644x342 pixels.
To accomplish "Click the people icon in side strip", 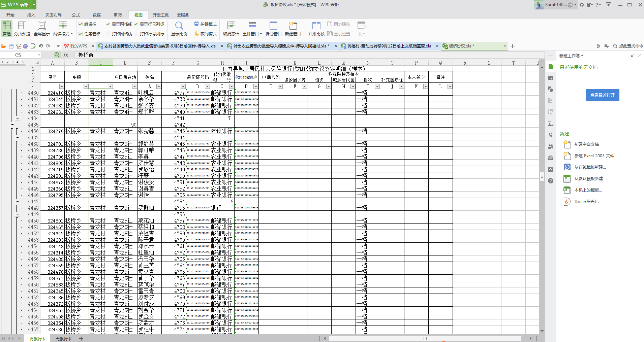I will [551, 146].
